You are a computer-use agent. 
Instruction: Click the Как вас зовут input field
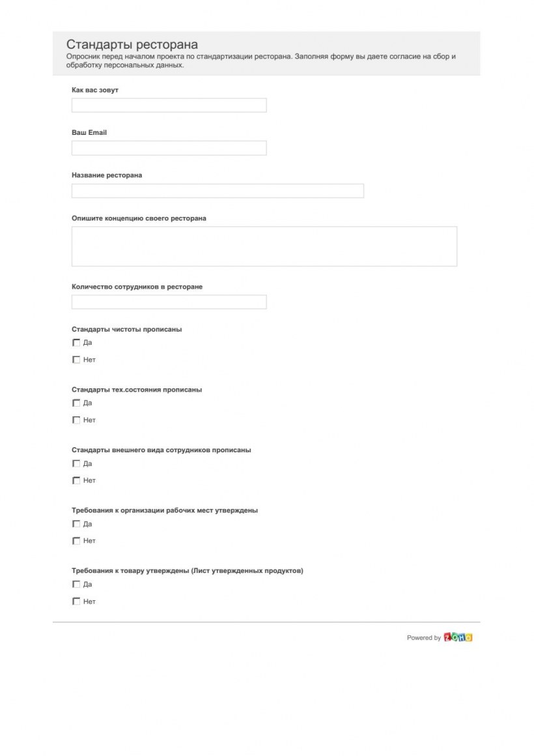tap(168, 105)
